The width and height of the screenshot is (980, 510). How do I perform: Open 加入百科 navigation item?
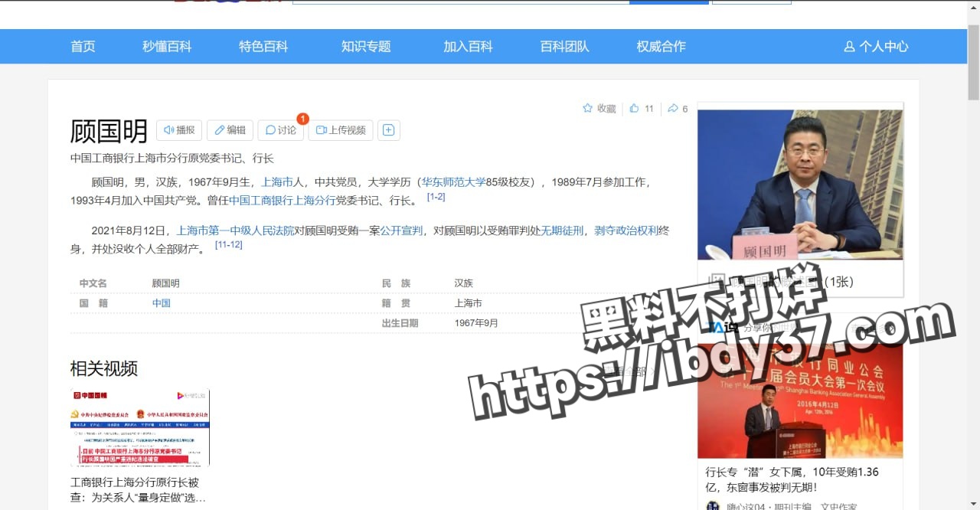click(x=468, y=46)
